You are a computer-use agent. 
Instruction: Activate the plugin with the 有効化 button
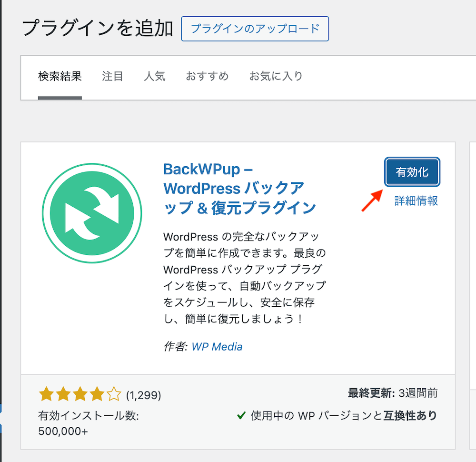click(412, 172)
